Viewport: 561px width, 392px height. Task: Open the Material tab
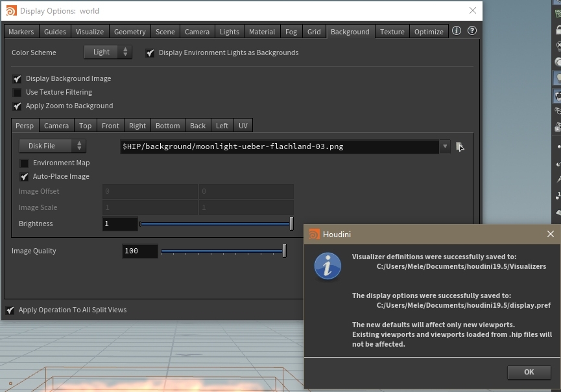[262, 32]
